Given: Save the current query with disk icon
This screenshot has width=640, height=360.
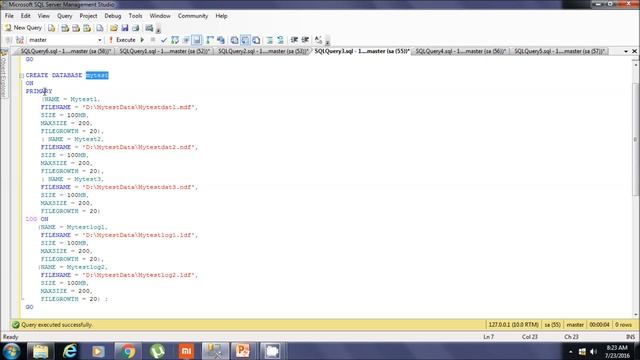Looking at the screenshot, I should [125, 28].
